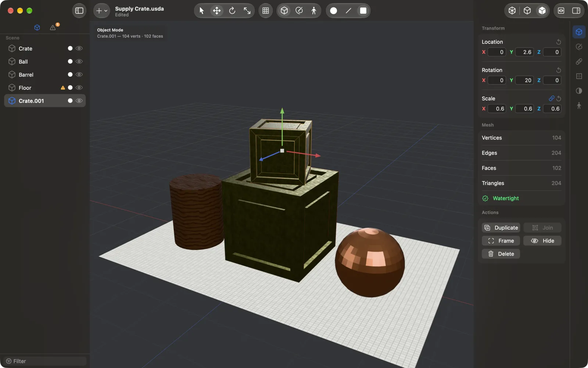Click white dot beside Barrel row
This screenshot has height=368, width=588.
(x=70, y=75)
